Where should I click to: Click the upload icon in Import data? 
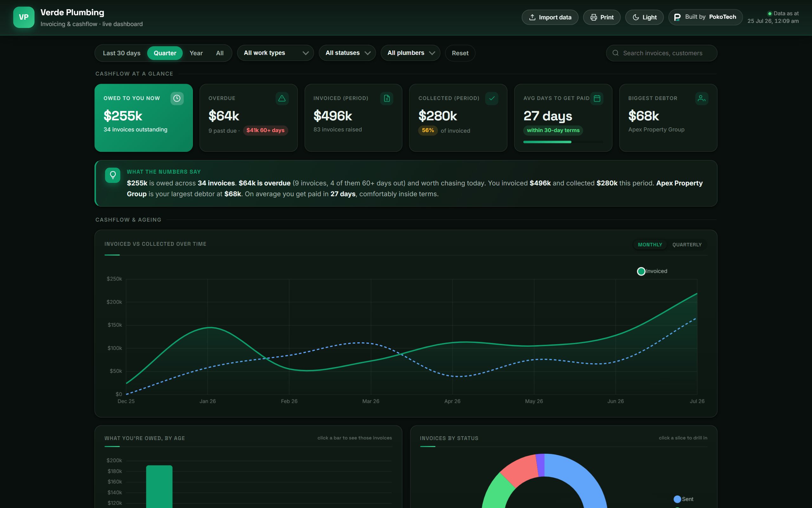[x=532, y=17]
